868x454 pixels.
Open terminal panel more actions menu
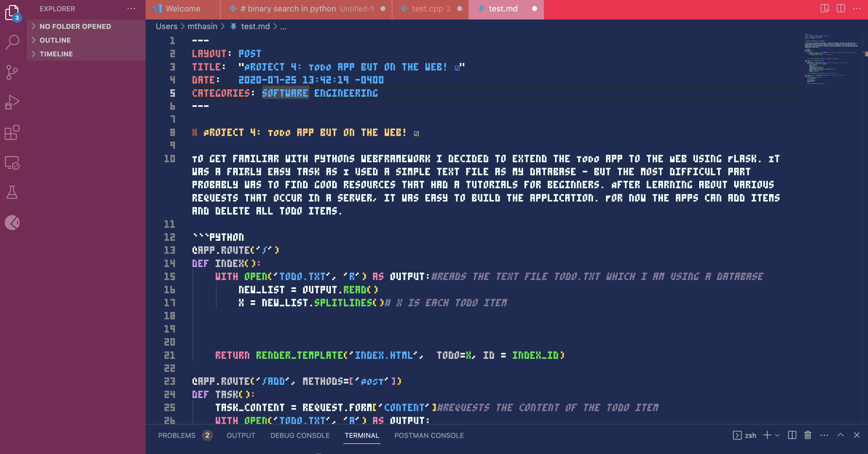824,435
